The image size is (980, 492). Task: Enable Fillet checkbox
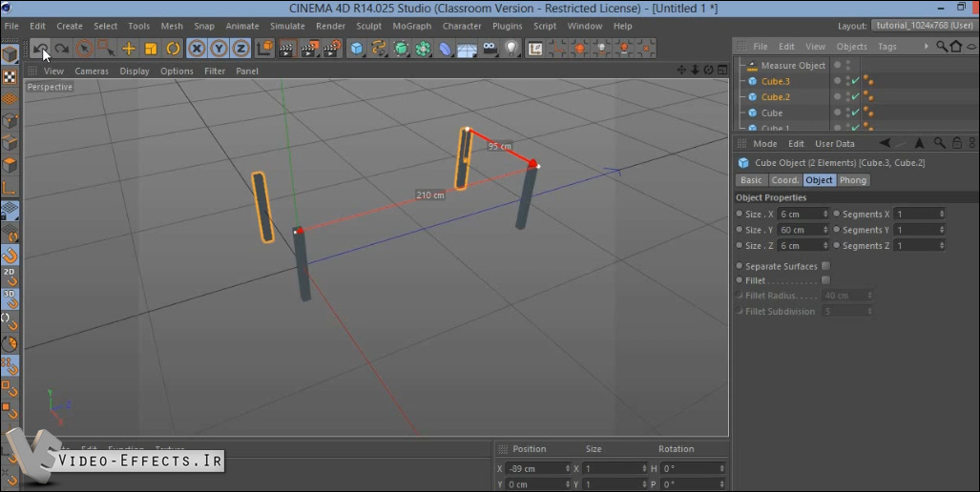(x=825, y=280)
